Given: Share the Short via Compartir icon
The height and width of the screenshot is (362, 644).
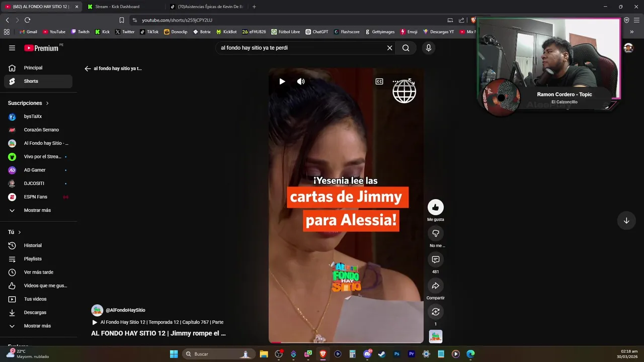Looking at the screenshot, I should (436, 286).
